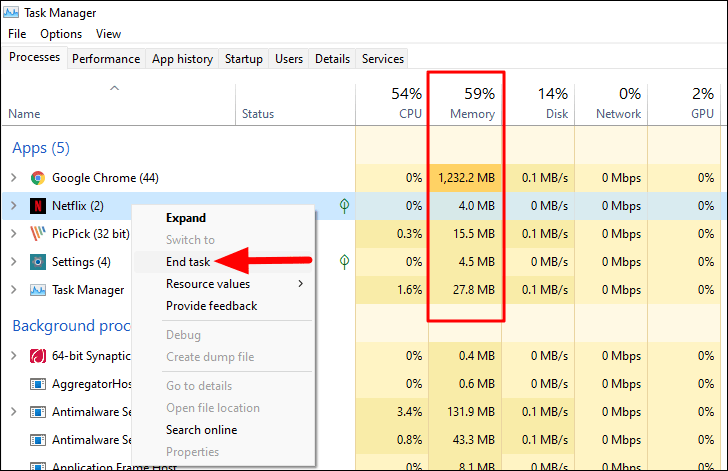
Task: Click the Task Manager process row icon
Action: tap(38, 290)
